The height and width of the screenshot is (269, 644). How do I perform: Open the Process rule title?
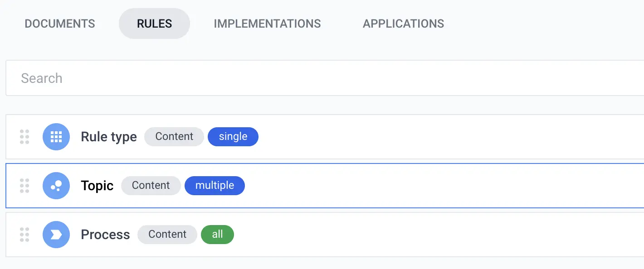coord(105,235)
